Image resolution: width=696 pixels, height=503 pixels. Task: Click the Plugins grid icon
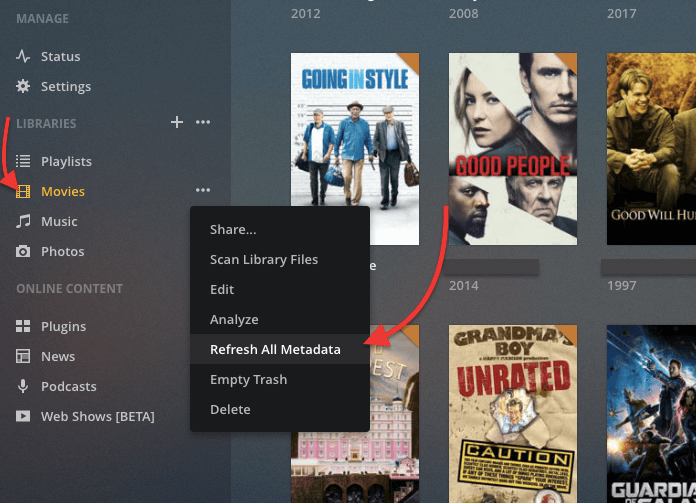[x=23, y=326]
